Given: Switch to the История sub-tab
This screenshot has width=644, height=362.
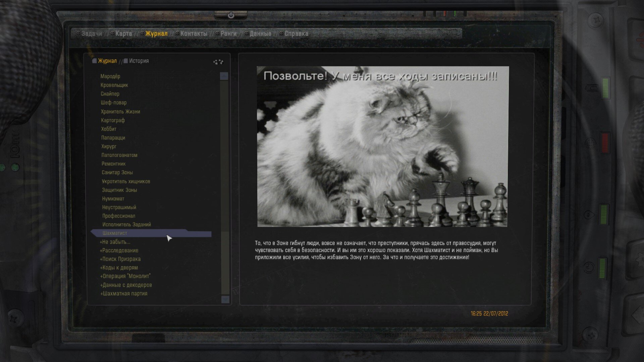Looking at the screenshot, I should click(x=139, y=61).
